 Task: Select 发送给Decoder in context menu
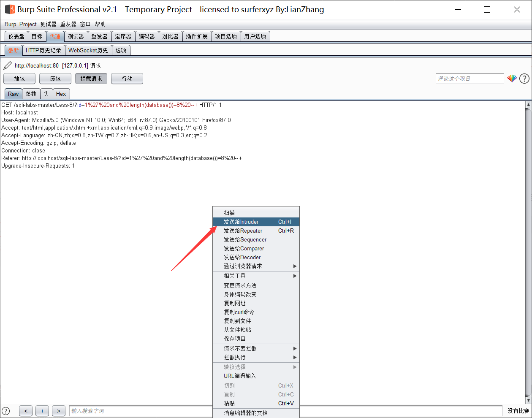(256, 257)
